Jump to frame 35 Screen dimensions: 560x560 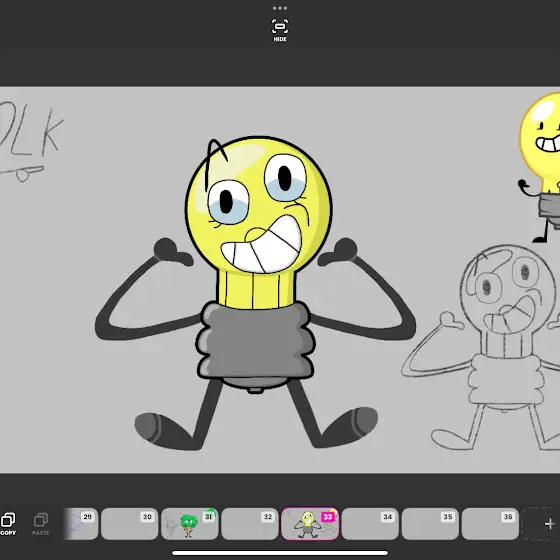pyautogui.click(x=430, y=524)
